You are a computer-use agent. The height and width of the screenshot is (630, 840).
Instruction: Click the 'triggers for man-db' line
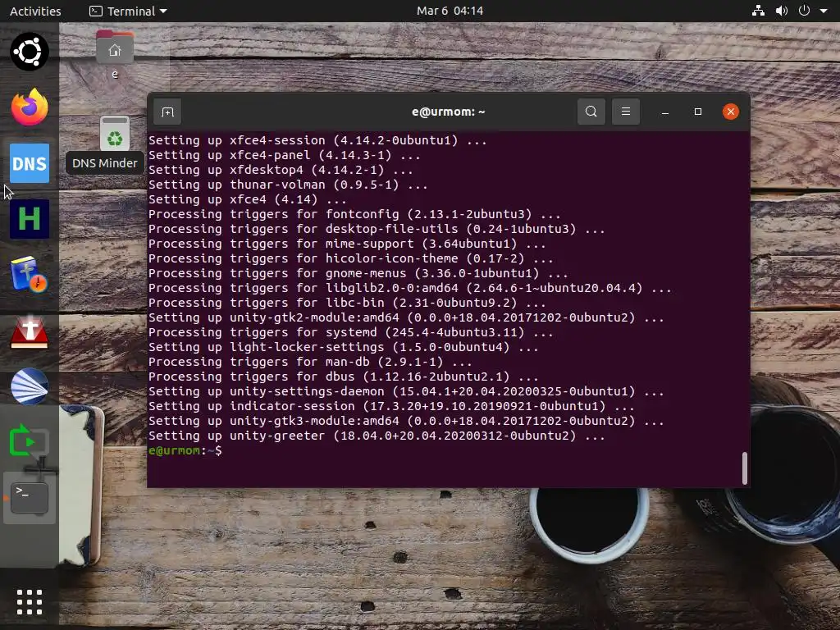click(310, 362)
